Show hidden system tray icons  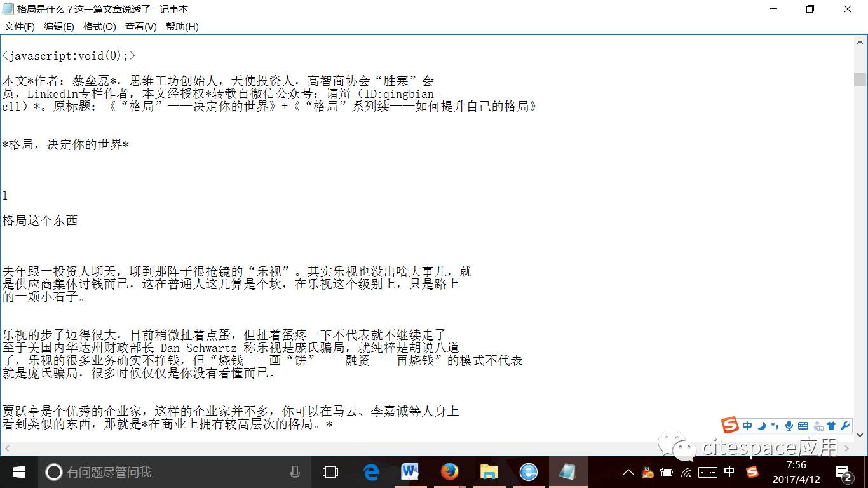(x=628, y=472)
